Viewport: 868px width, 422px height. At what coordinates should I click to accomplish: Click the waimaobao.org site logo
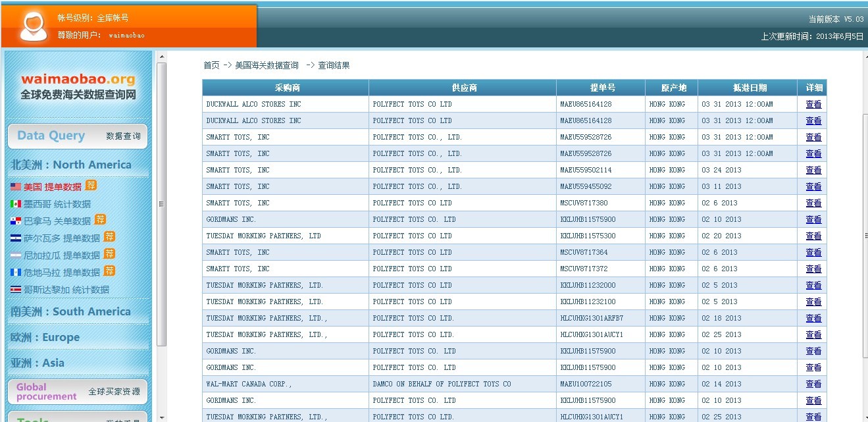pos(78,86)
